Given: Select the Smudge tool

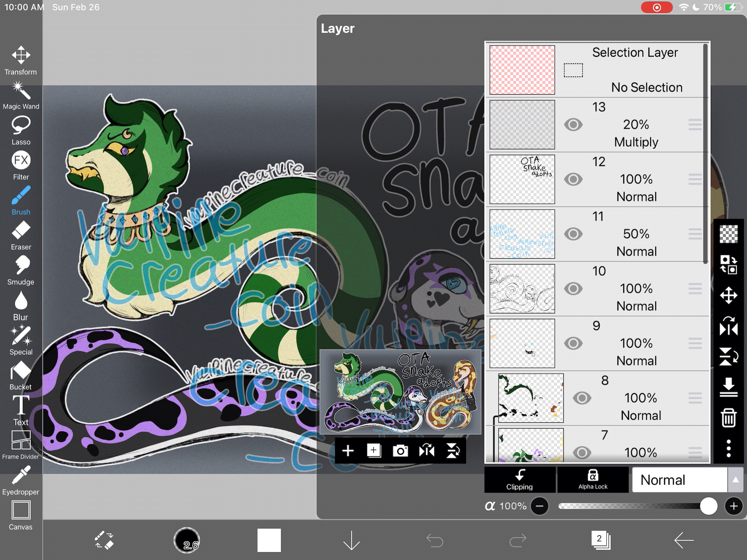Looking at the screenshot, I should point(21,271).
